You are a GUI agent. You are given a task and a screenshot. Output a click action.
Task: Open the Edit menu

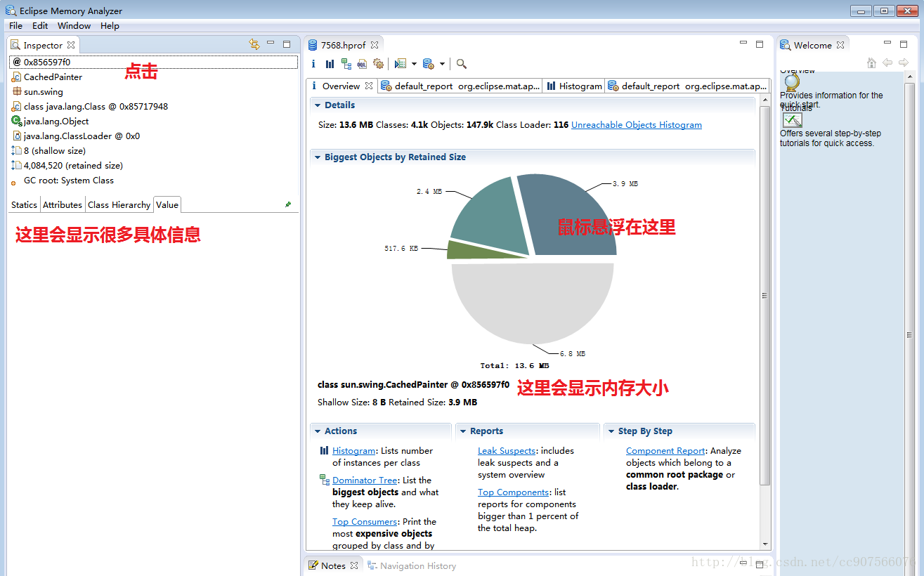[40, 25]
